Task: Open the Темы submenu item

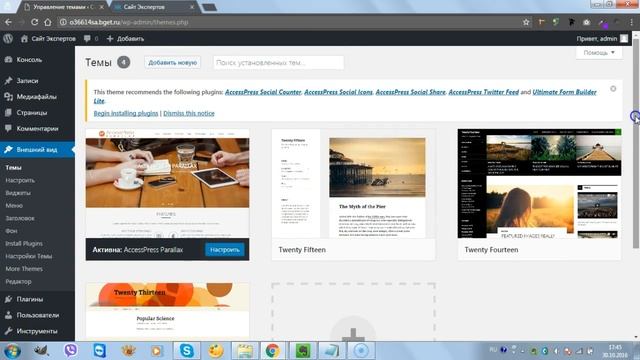Action: (13, 167)
